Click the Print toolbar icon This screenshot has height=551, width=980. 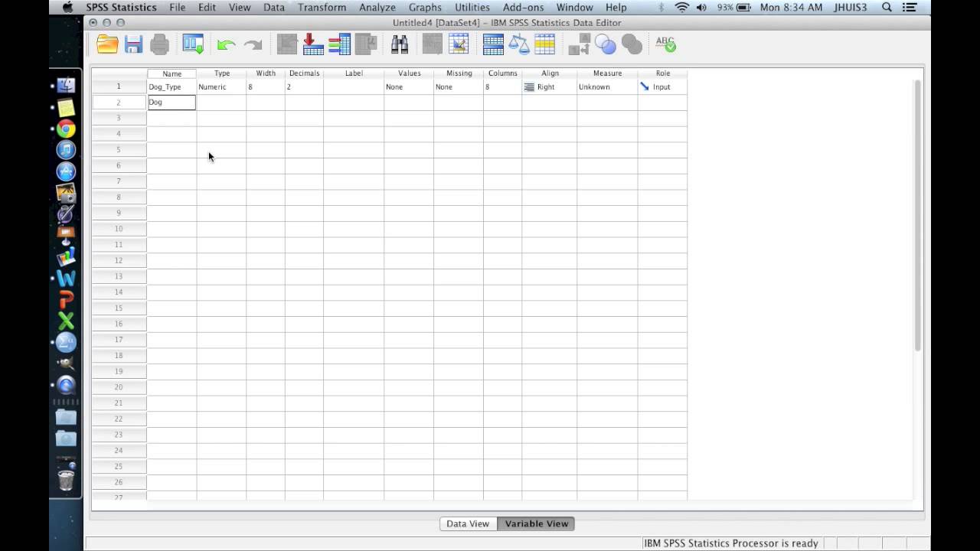(159, 44)
